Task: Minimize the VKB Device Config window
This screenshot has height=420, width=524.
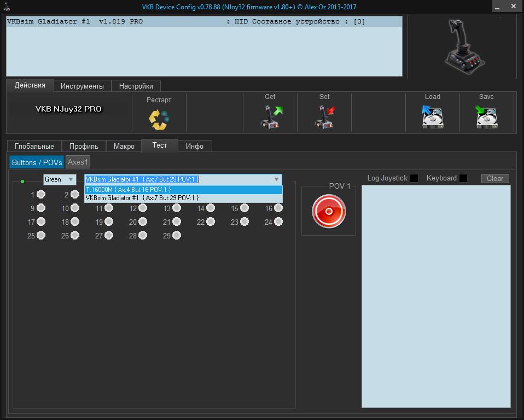Action: pyautogui.click(x=497, y=7)
